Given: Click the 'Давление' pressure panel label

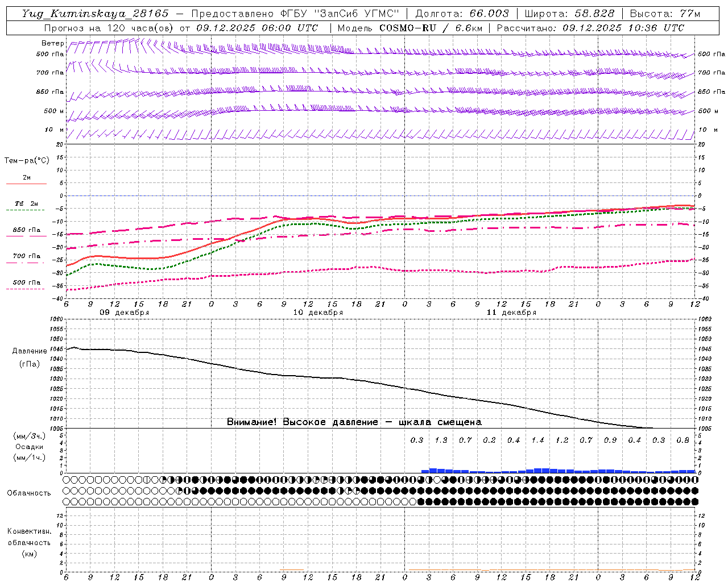Looking at the screenshot, I should (x=30, y=351).
